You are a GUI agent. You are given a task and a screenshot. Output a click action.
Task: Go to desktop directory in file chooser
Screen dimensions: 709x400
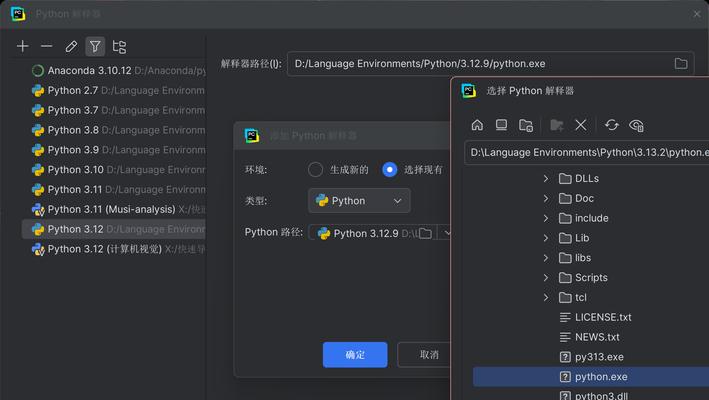(501, 125)
